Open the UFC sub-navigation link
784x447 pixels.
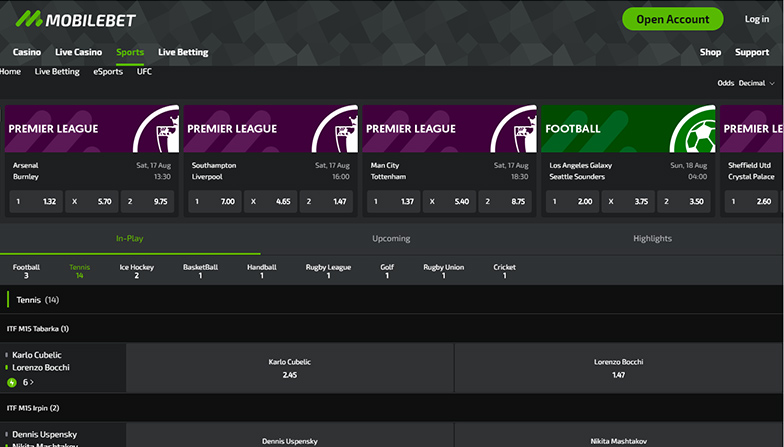[144, 72]
